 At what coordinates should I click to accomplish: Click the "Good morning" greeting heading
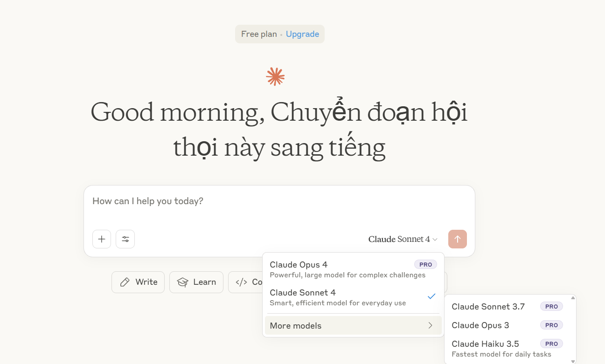coord(279,129)
